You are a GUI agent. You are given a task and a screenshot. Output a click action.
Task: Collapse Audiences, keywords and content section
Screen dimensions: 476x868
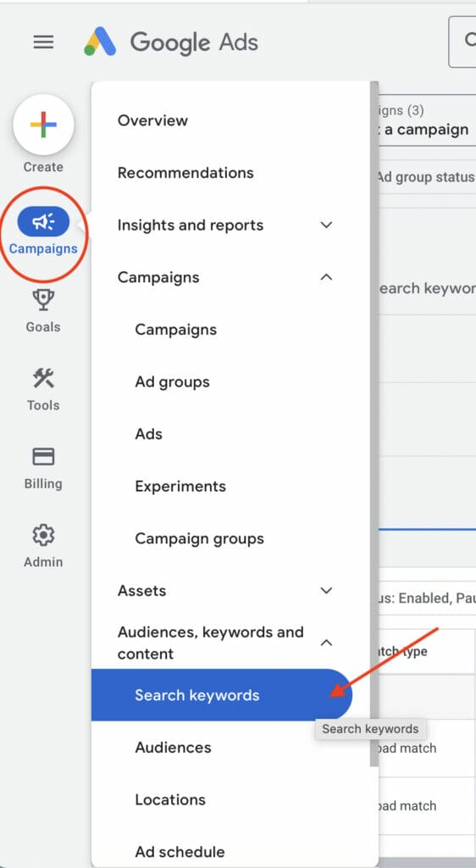[327, 643]
